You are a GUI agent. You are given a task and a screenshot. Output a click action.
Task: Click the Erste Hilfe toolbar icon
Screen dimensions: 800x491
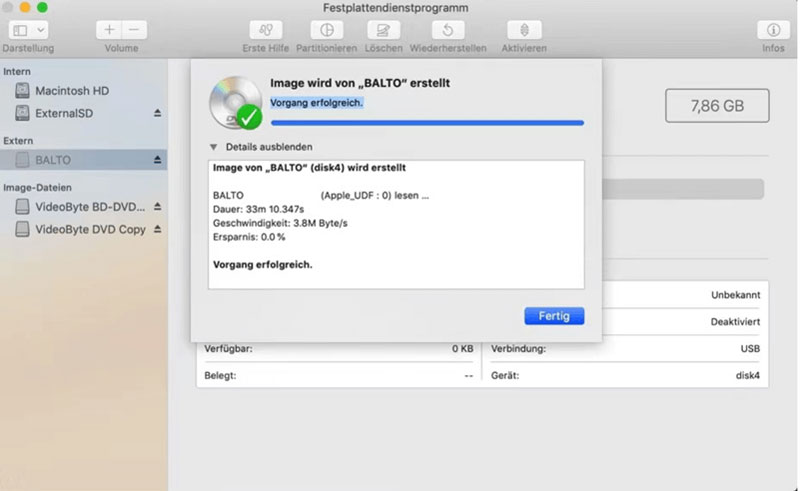(x=265, y=30)
